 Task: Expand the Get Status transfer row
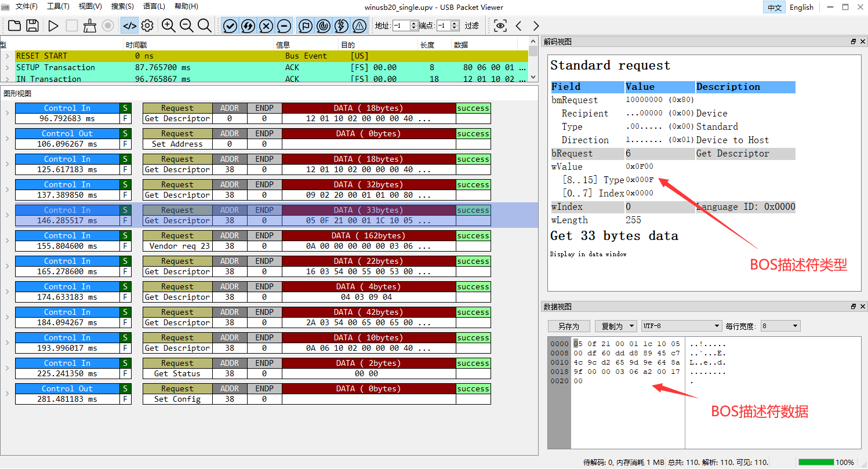pyautogui.click(x=7, y=368)
